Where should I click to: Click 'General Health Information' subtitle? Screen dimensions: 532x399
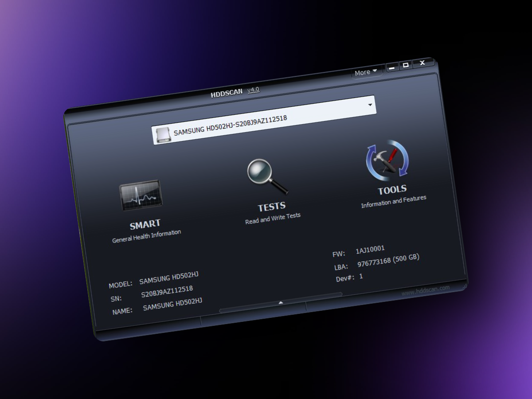[146, 236]
